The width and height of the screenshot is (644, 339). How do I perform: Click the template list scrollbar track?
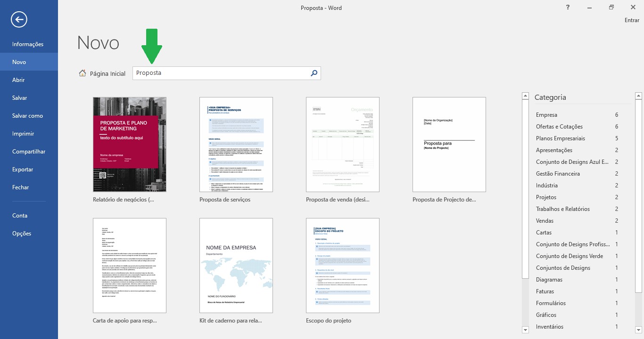(x=526, y=302)
